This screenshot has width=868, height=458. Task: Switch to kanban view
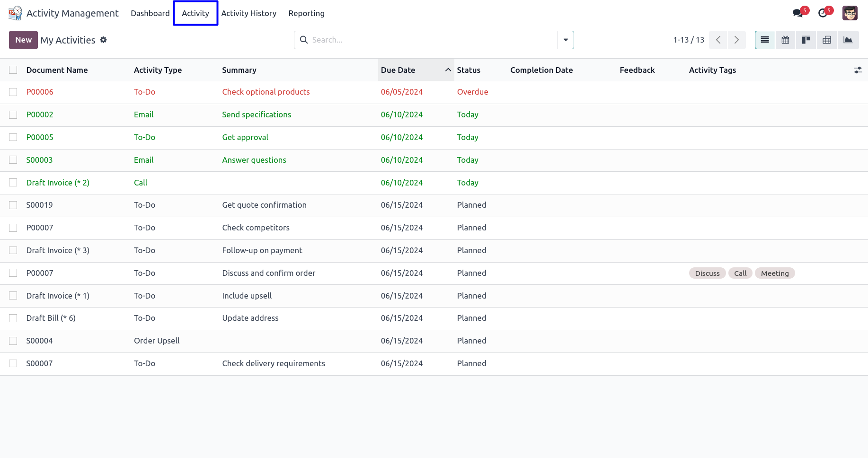coord(806,40)
